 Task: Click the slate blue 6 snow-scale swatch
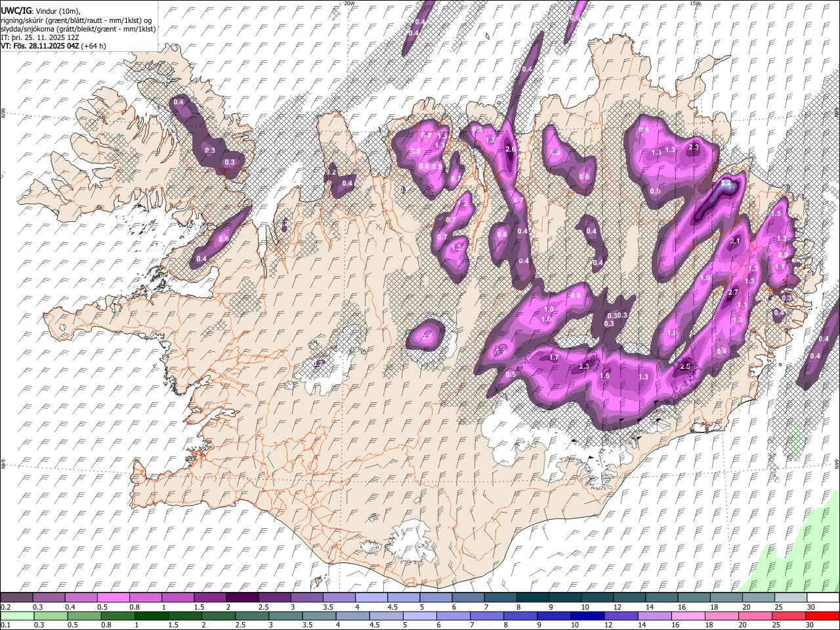click(467, 598)
